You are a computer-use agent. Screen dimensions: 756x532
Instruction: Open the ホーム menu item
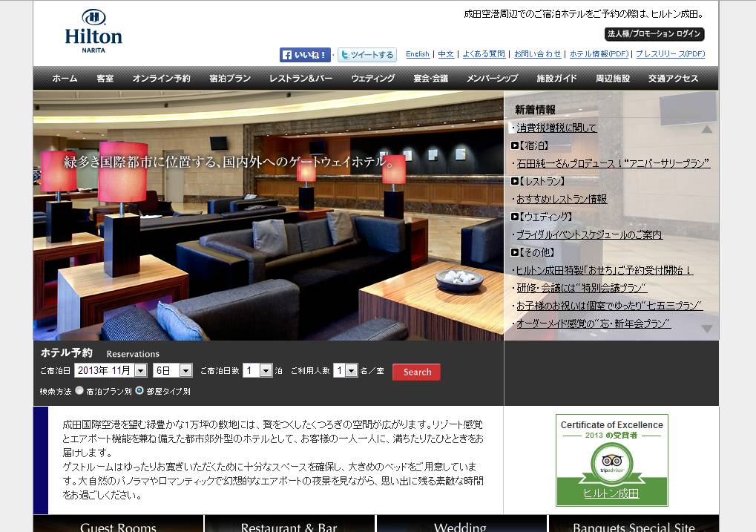(x=65, y=78)
